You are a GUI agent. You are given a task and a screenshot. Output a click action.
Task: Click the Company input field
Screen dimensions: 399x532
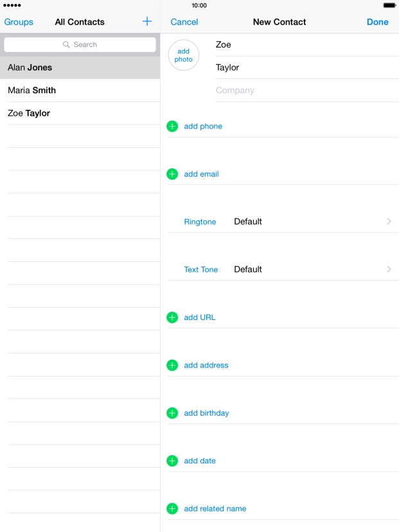point(307,90)
